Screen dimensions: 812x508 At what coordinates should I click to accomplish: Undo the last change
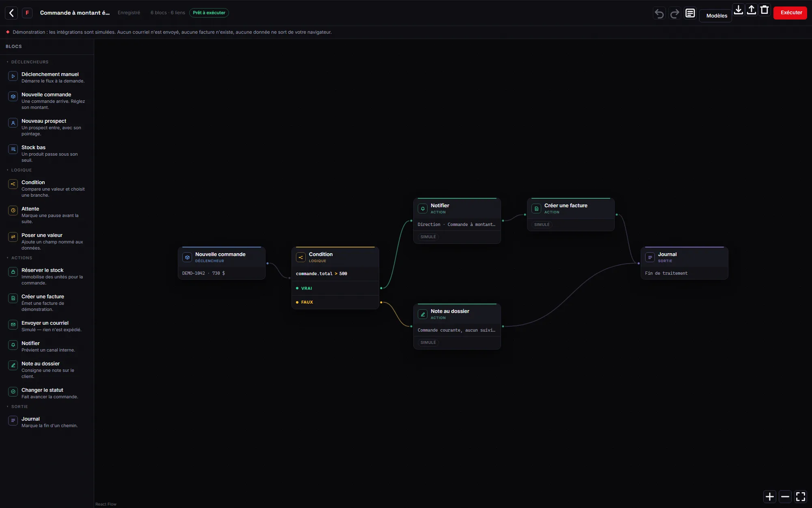659,14
